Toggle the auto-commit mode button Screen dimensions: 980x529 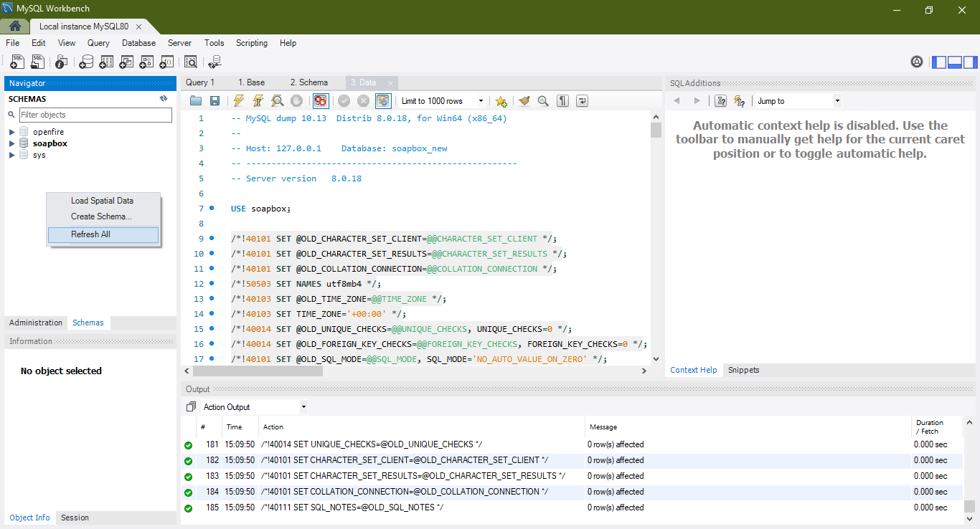click(x=383, y=101)
